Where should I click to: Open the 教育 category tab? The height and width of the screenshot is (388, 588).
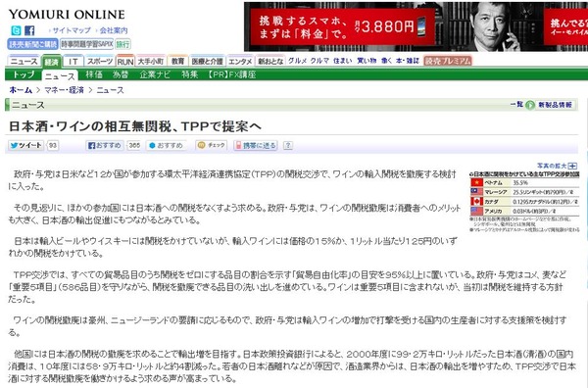click(177, 61)
